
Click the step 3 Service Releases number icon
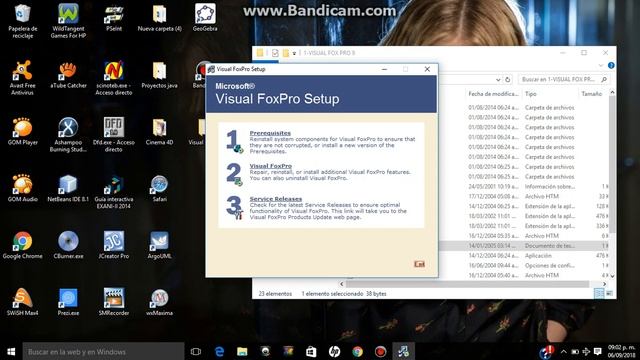click(x=234, y=207)
